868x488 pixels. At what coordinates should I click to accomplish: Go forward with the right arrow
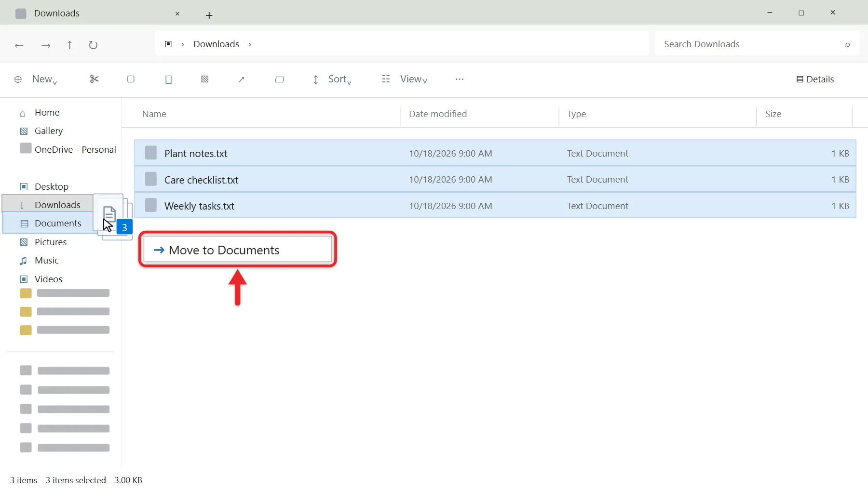tap(46, 45)
